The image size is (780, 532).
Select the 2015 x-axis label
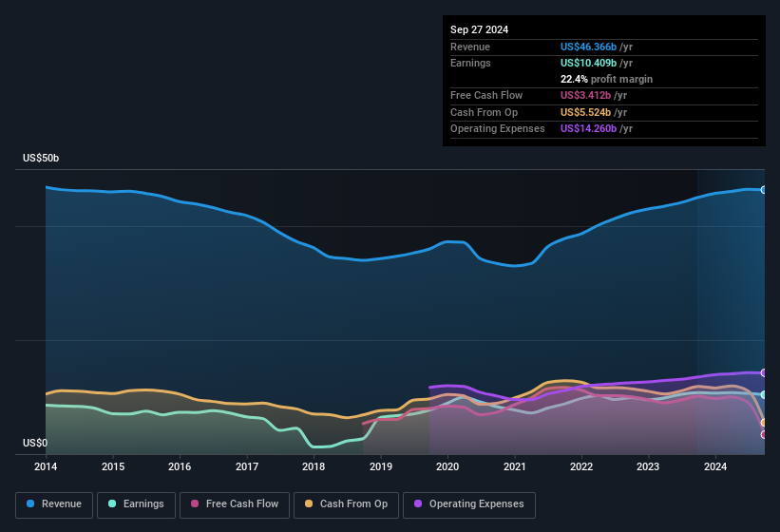point(113,466)
